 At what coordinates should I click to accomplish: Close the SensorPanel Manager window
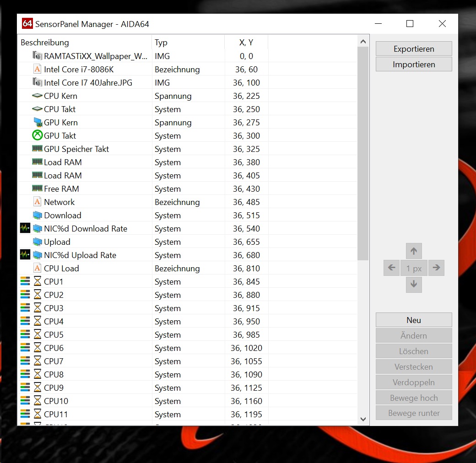point(442,24)
